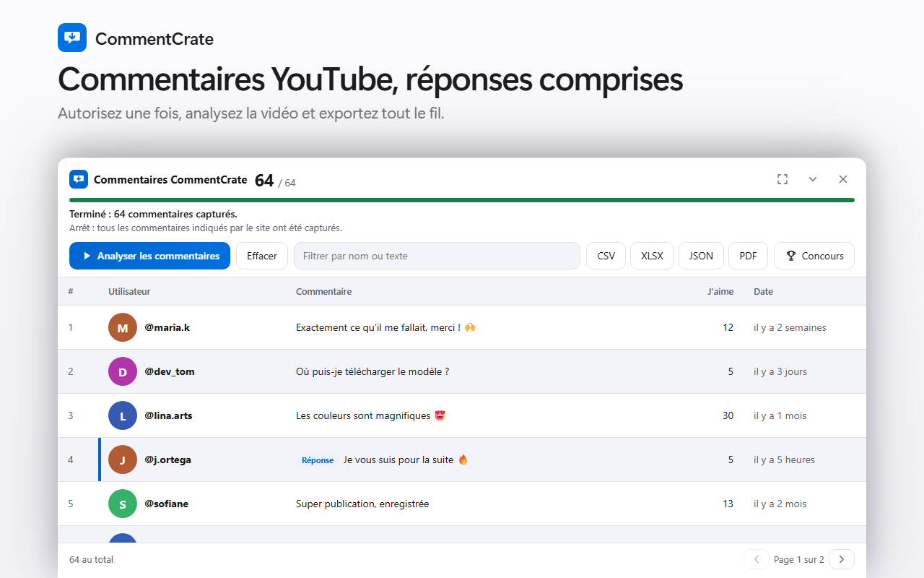Export comments as PDF
Image resolution: width=924 pixels, height=578 pixels.
pos(748,256)
